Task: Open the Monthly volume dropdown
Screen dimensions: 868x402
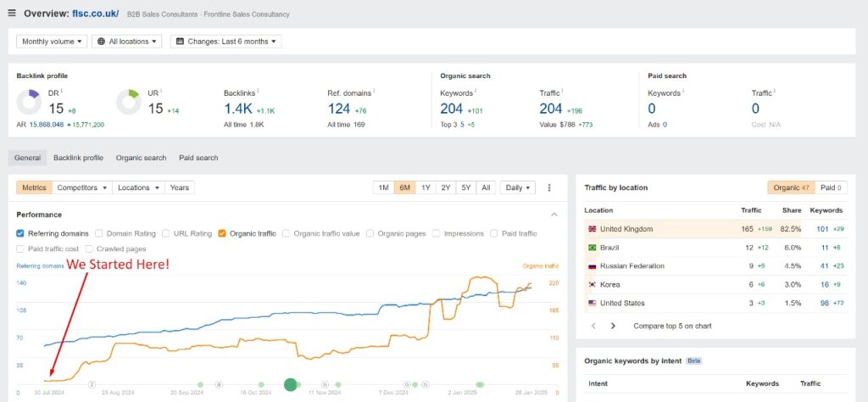Action: [53, 41]
